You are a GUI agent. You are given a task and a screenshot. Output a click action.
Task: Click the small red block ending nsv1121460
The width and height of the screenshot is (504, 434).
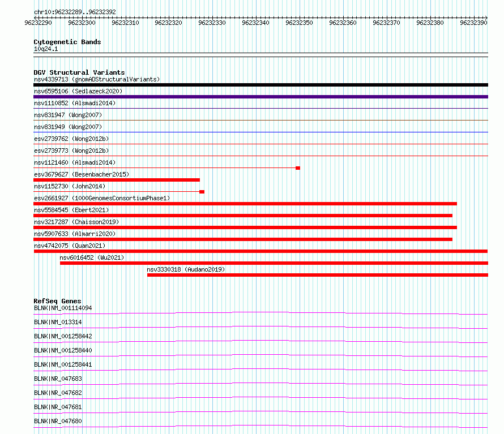pos(298,168)
